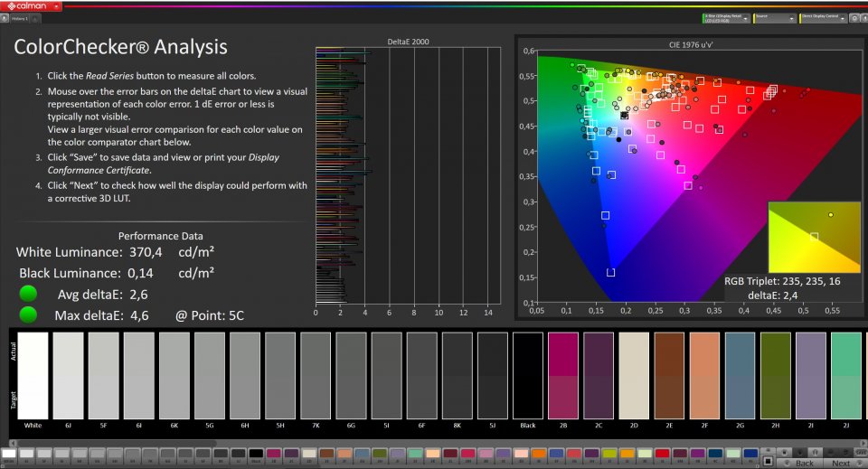Click the green Max deltaE status indicator
Screen dimensions: 868x469
pyautogui.click(x=28, y=314)
